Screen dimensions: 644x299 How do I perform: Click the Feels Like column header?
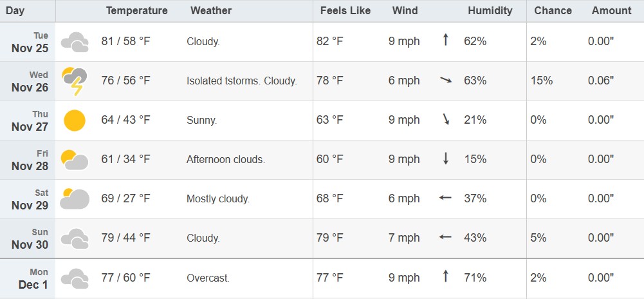[345, 10]
